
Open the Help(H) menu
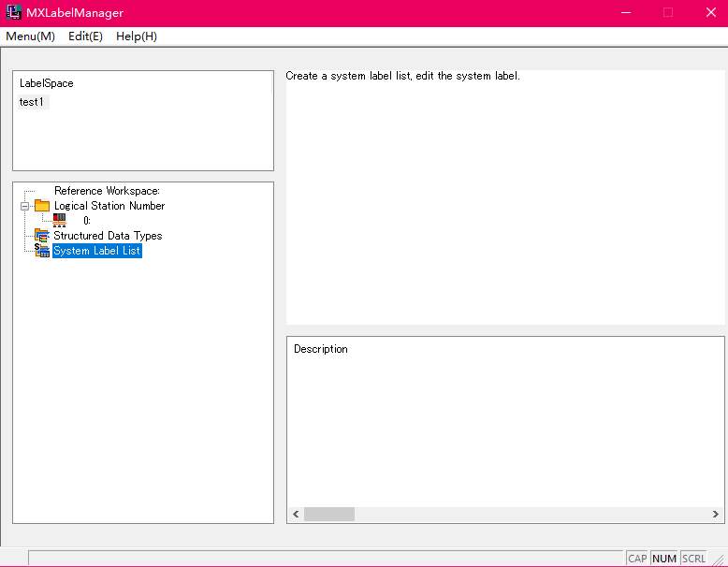(x=137, y=36)
